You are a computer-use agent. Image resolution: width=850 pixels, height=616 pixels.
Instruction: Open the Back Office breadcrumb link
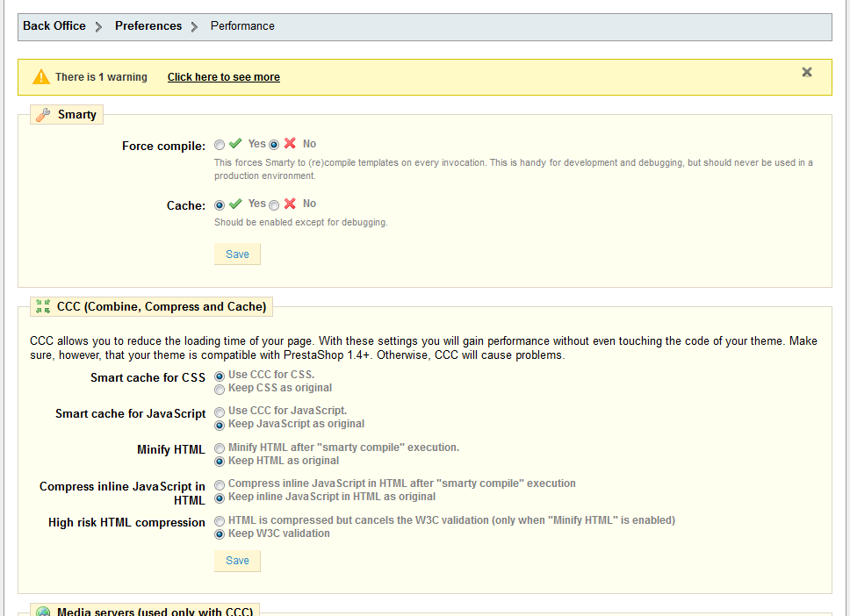tap(54, 26)
